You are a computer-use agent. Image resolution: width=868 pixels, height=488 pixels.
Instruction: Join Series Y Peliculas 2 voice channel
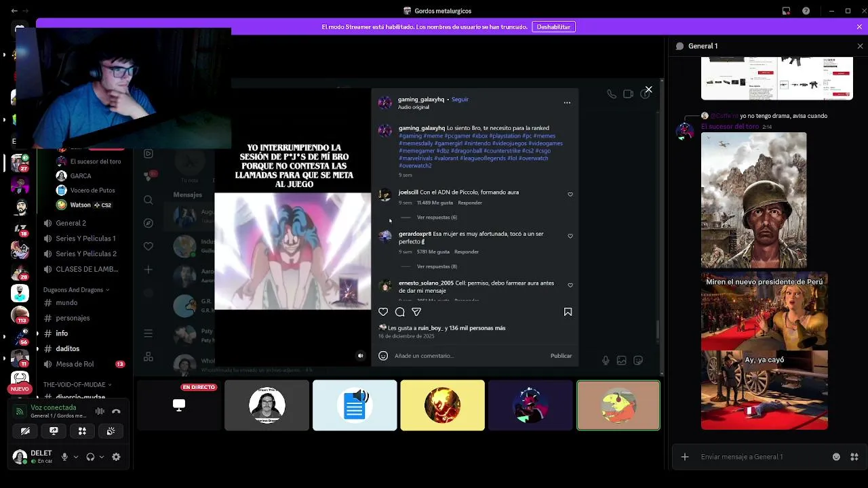(85, 253)
